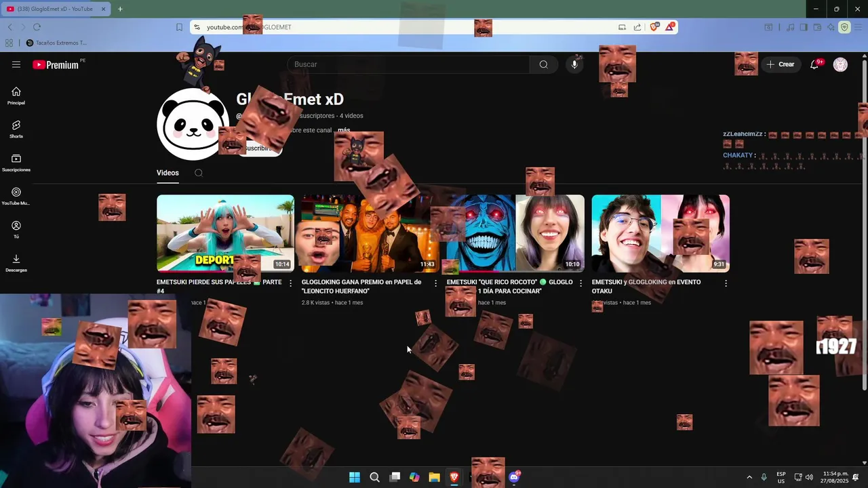Open options for LEONCITO HUERFANO video
Viewport: 868px width, 488px height.
click(435, 283)
